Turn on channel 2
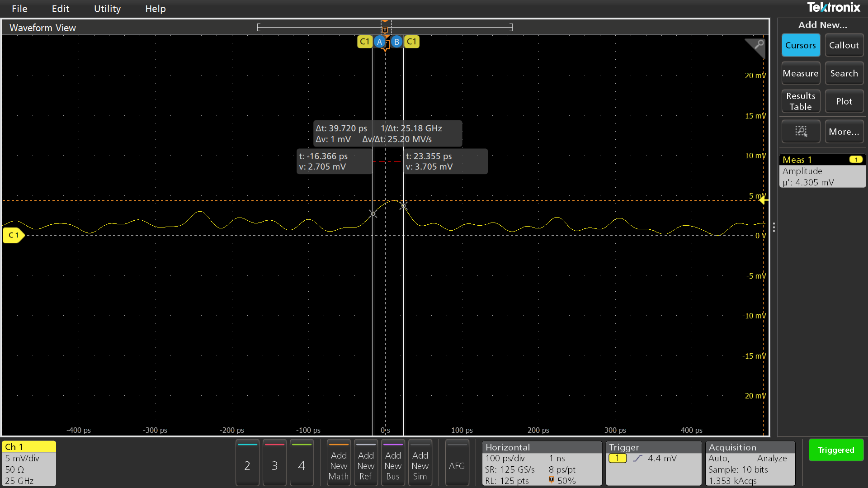 pos(247,464)
